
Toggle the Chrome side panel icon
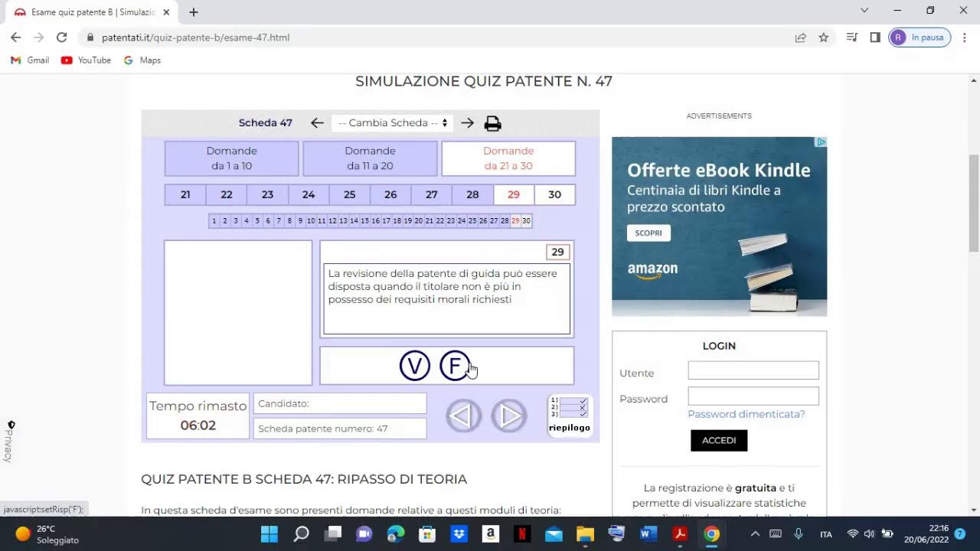coord(875,37)
